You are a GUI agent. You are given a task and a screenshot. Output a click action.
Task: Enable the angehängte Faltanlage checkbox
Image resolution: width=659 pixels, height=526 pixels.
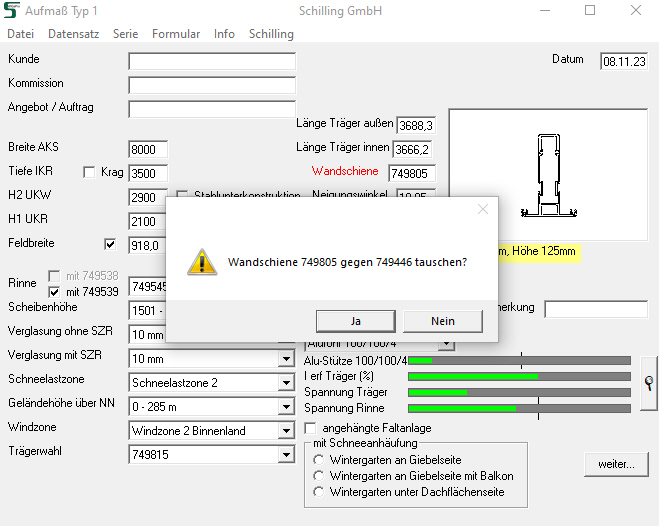click(x=311, y=428)
